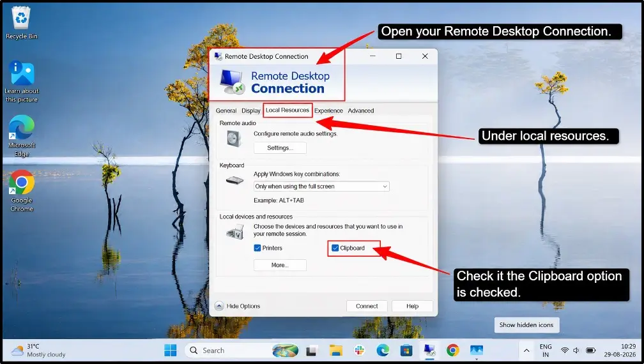
Task: Click the Help button
Action: [412, 306]
